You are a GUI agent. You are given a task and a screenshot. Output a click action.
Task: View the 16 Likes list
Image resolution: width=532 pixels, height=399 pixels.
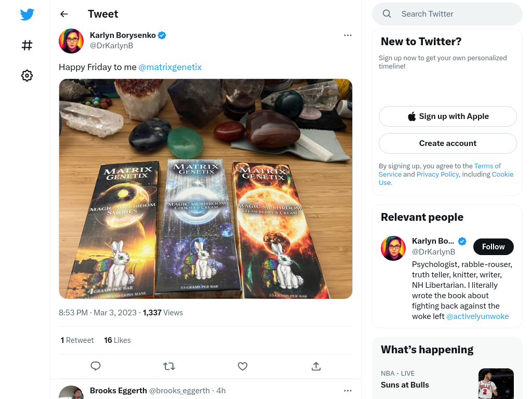click(x=117, y=340)
